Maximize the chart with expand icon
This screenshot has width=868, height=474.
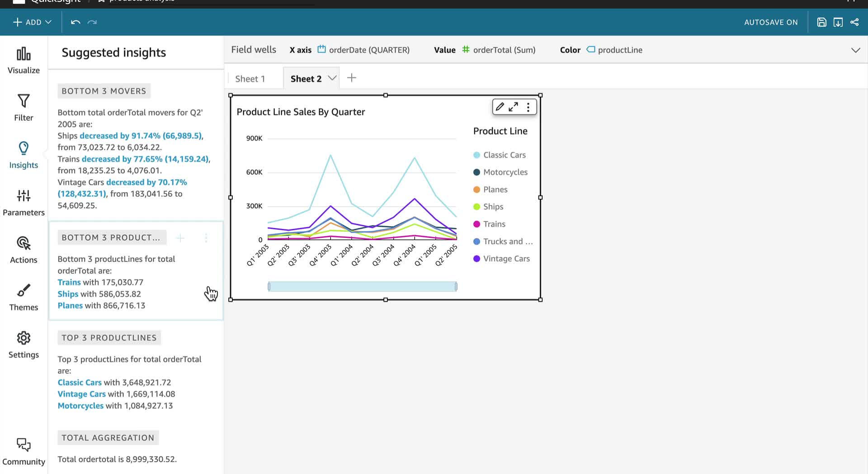[x=514, y=107]
